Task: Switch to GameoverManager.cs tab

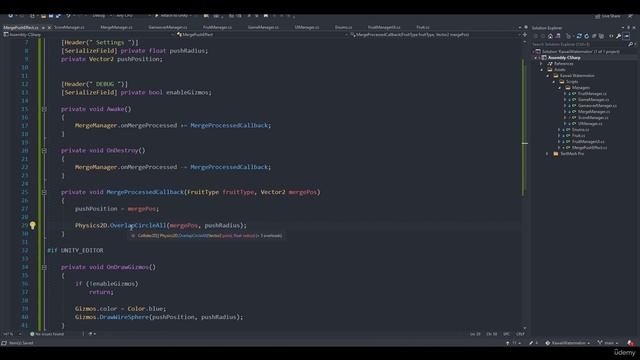Action: (168, 28)
